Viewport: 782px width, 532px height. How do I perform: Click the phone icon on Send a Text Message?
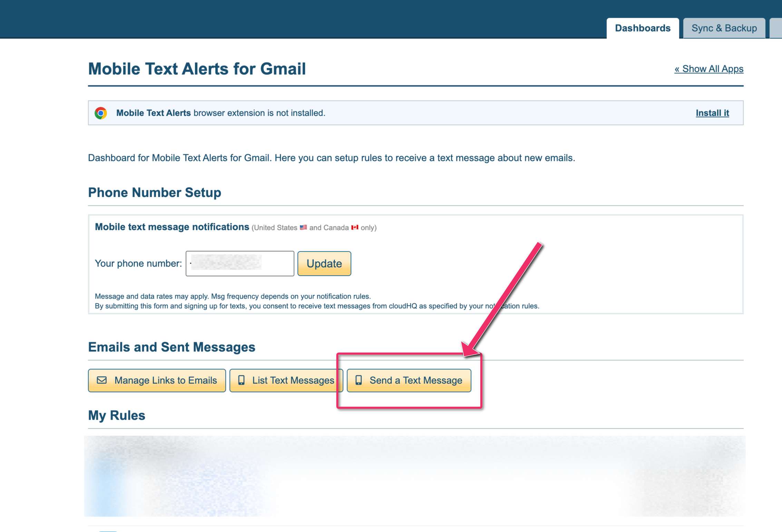(359, 380)
